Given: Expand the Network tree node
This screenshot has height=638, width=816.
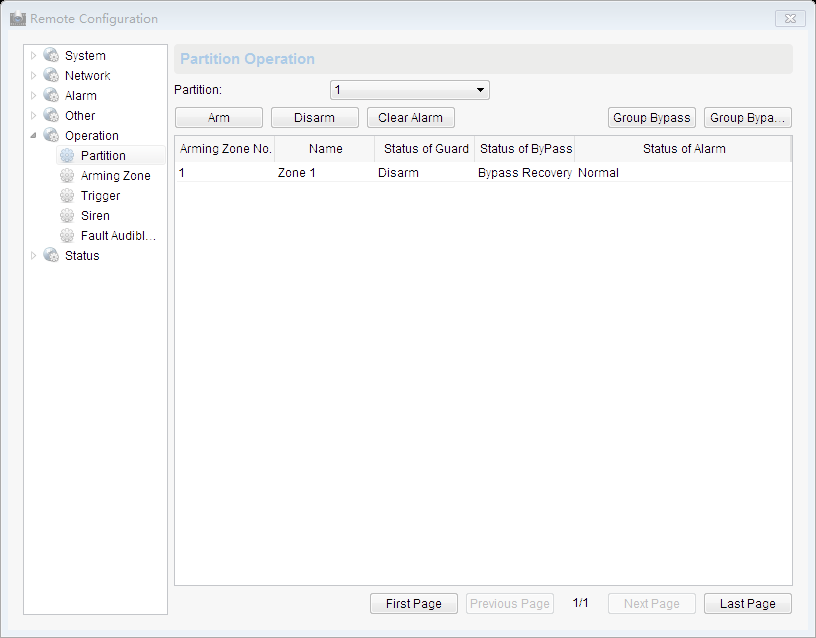Looking at the screenshot, I should tap(33, 75).
